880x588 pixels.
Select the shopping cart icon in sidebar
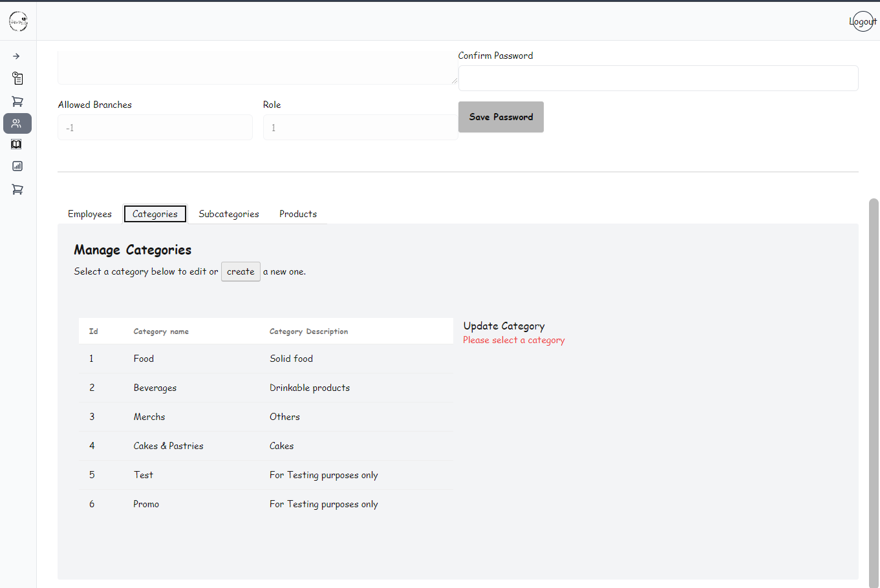coord(17,101)
